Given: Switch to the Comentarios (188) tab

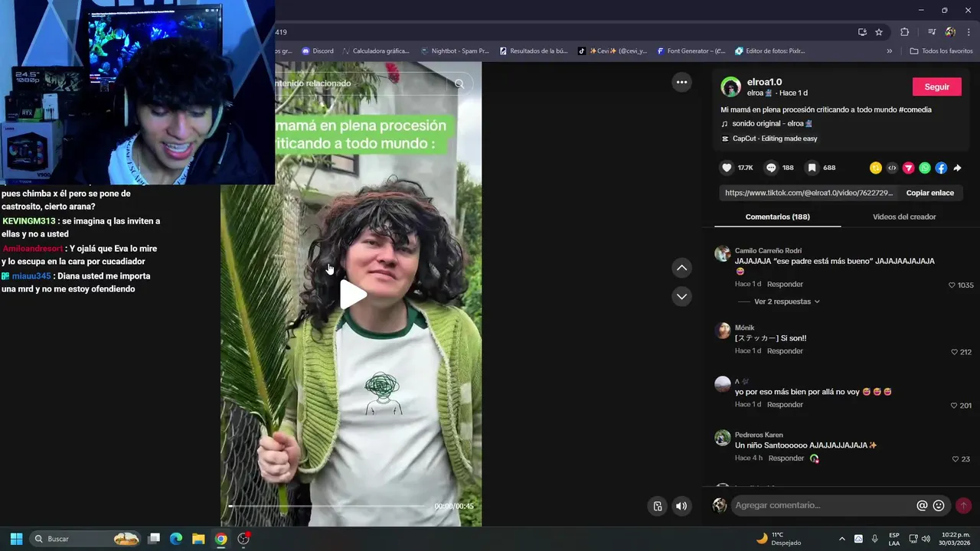Looking at the screenshot, I should click(777, 217).
